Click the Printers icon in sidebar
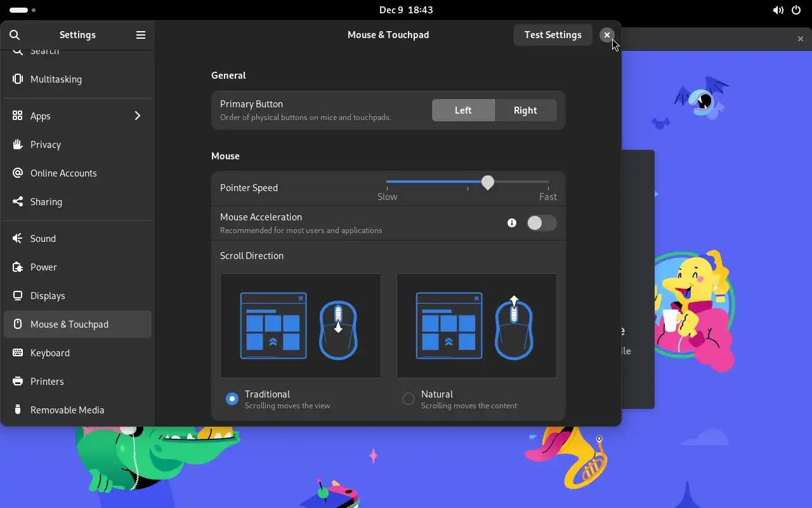 18,382
